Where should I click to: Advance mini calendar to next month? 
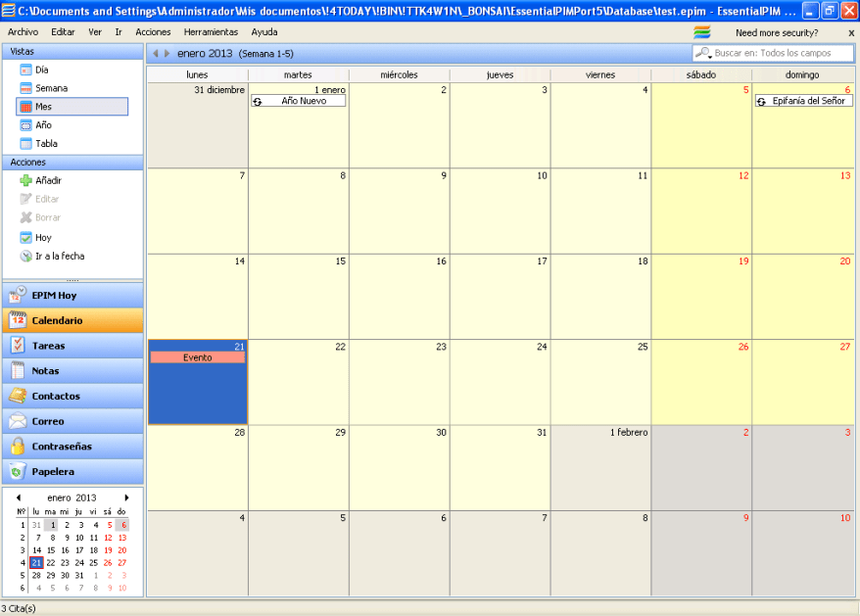[126, 498]
